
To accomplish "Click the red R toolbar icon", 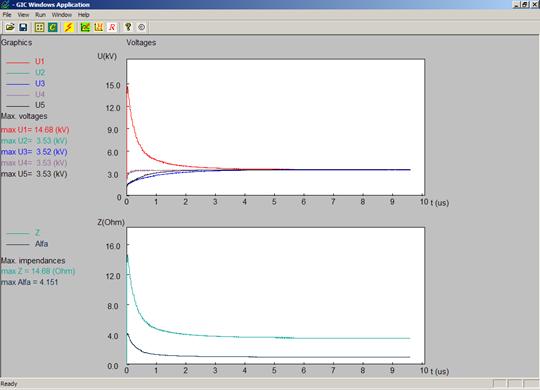I will (112, 27).
